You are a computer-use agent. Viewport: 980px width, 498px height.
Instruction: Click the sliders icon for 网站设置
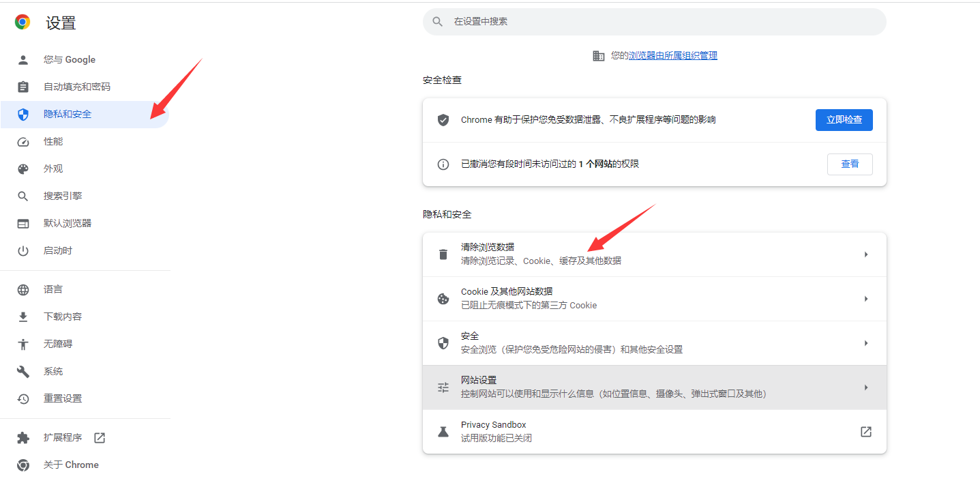tap(443, 387)
